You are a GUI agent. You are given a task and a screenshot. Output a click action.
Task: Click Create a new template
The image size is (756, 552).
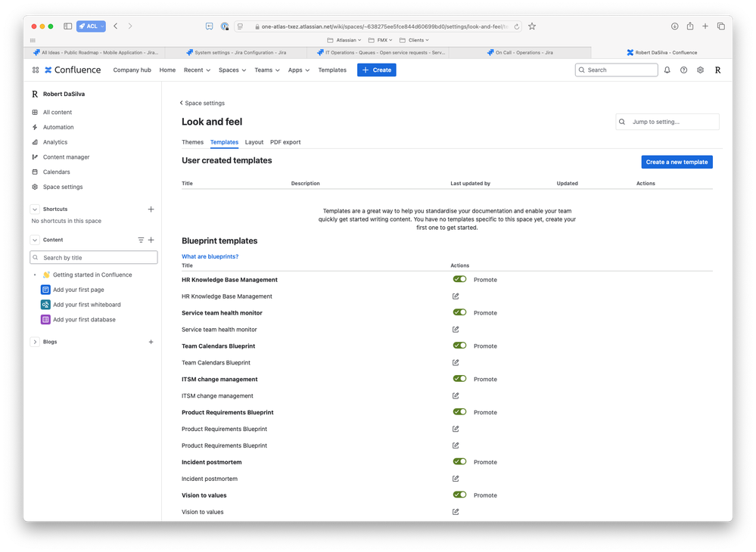(x=677, y=162)
